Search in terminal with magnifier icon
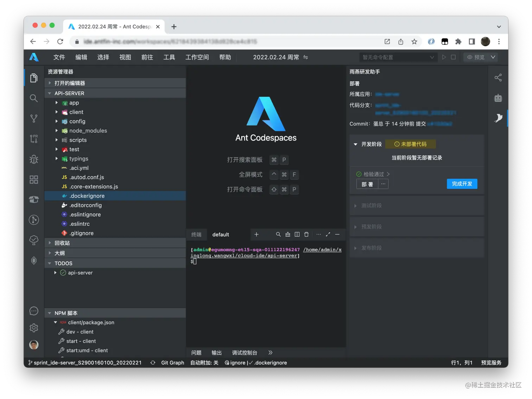 278,235
